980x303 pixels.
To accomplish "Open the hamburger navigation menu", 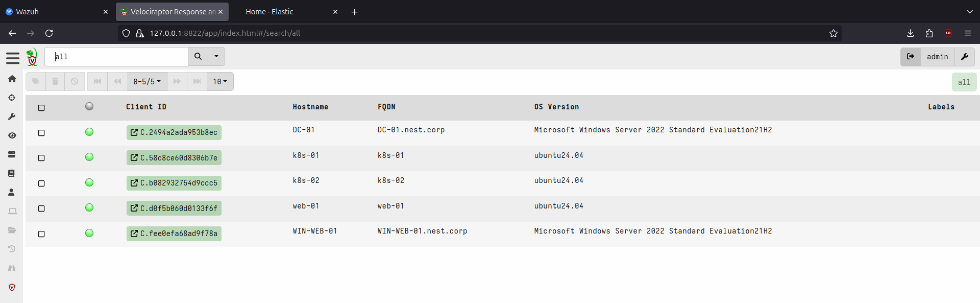I will click(13, 58).
